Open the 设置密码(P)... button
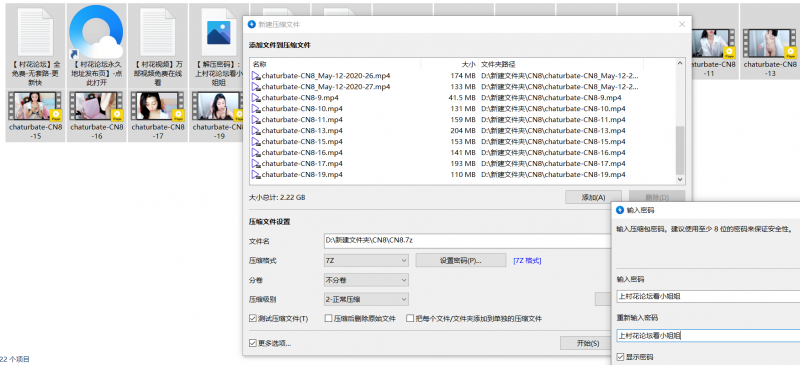Image resolution: width=800 pixels, height=365 pixels. point(461,260)
